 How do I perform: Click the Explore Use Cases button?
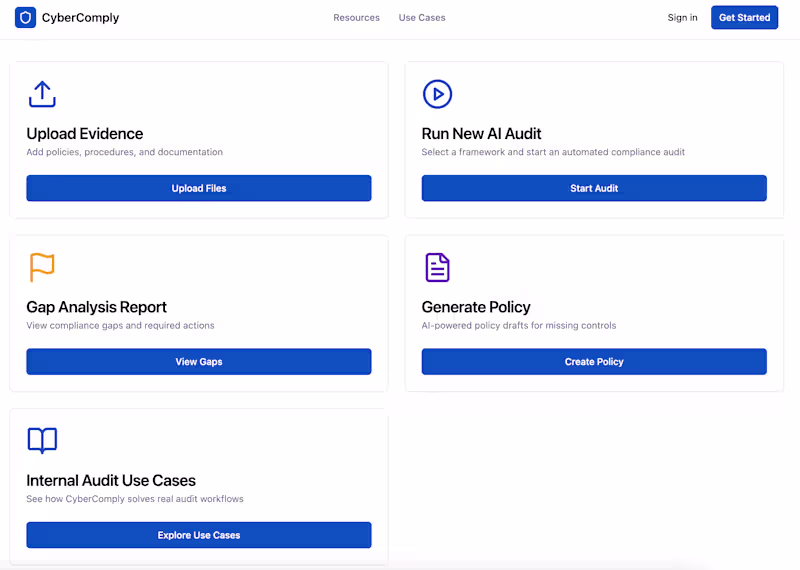(199, 535)
